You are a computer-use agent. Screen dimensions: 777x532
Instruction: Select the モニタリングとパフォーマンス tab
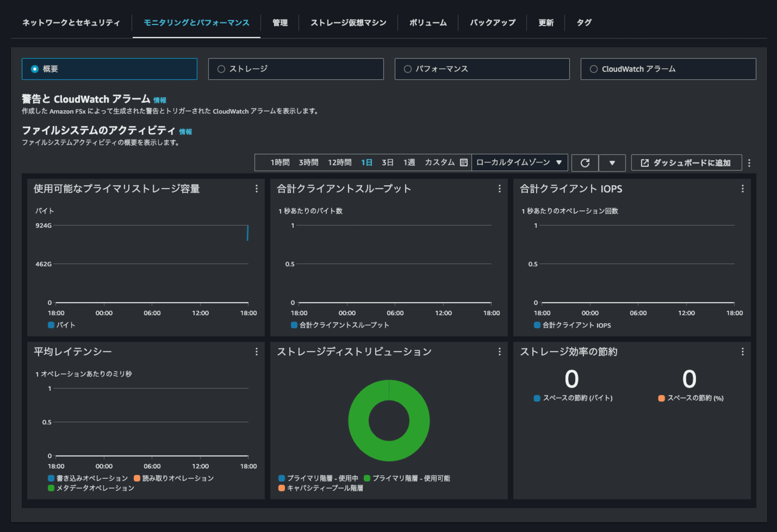[197, 23]
